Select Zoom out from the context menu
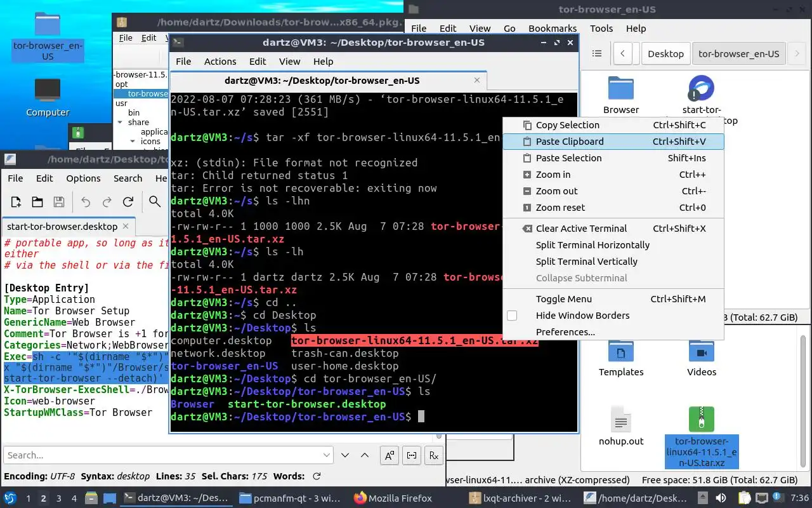This screenshot has height=508, width=812. tap(613, 191)
